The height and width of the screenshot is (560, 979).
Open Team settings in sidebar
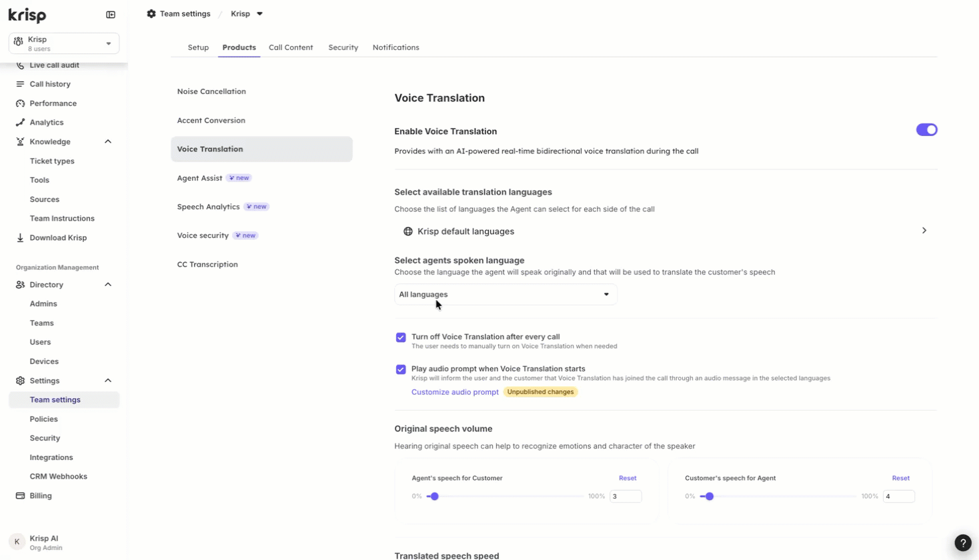[64, 400]
